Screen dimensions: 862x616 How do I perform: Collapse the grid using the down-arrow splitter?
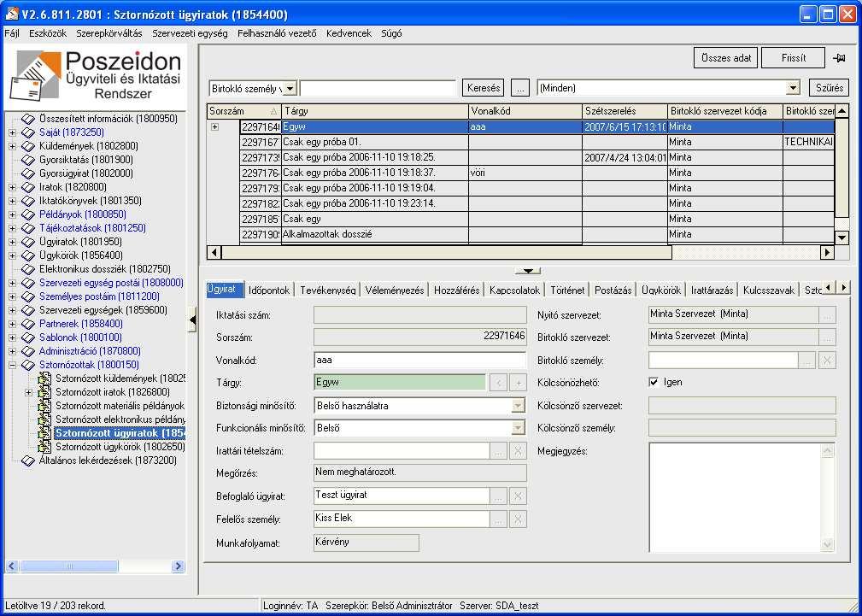pos(528,271)
